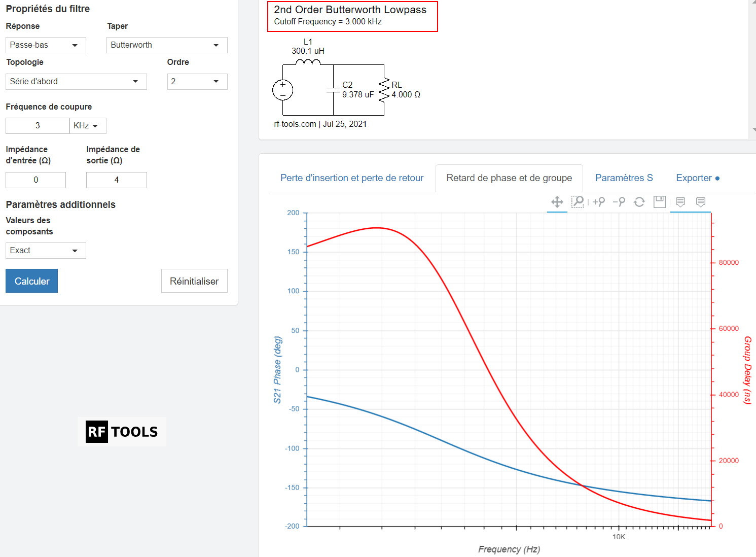
Task: Open the Réponse dropdown showing Passe-bas
Action: coord(46,45)
